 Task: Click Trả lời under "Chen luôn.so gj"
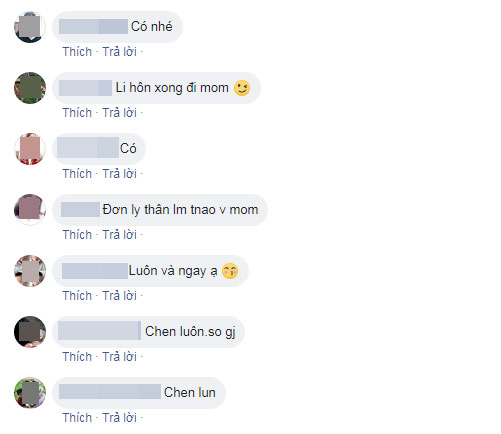119,357
